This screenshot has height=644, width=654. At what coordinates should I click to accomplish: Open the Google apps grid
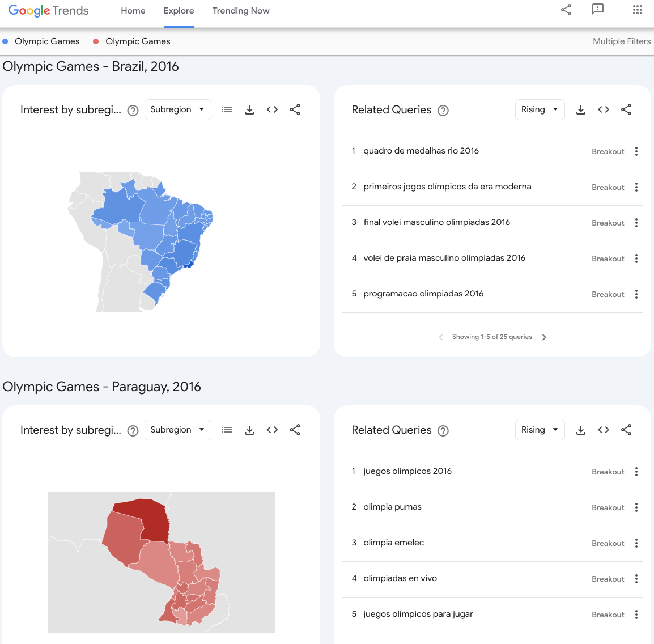point(638,10)
